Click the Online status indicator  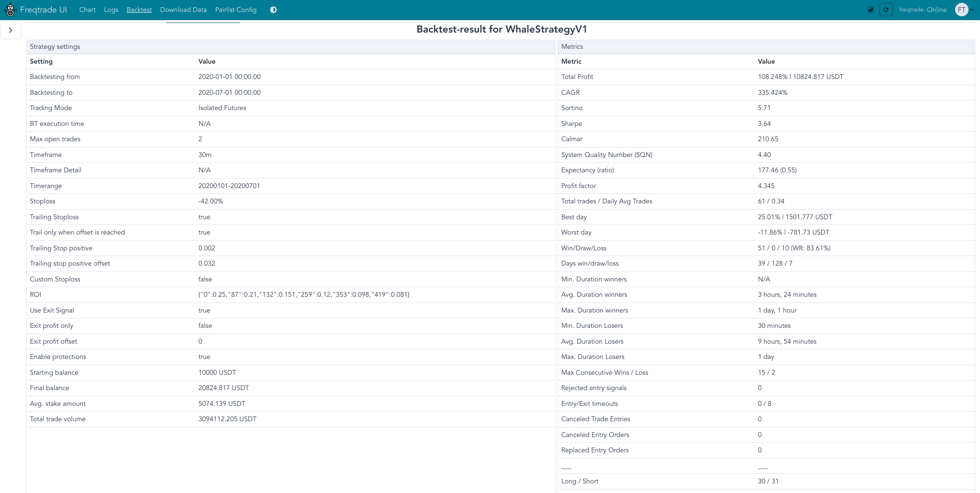pyautogui.click(x=936, y=10)
